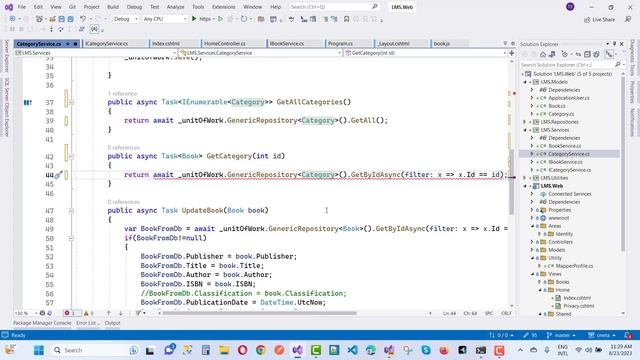Viewport: 640px width, 360px height.
Task: Click the editor vertical scrollbar
Action: click(x=511, y=182)
